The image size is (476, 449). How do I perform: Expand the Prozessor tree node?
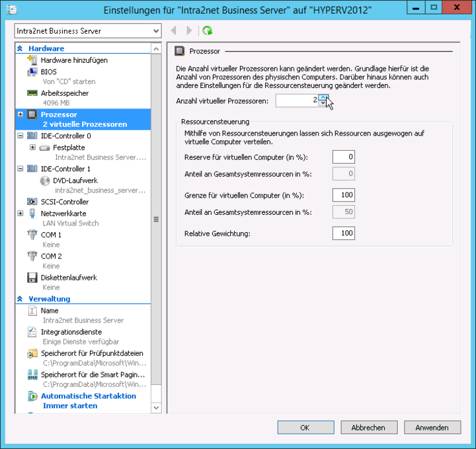click(x=20, y=114)
